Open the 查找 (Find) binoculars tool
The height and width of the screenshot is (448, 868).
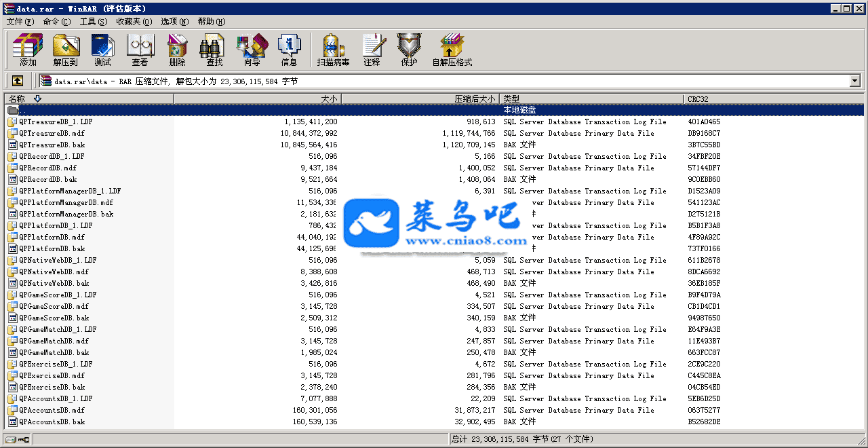click(214, 50)
